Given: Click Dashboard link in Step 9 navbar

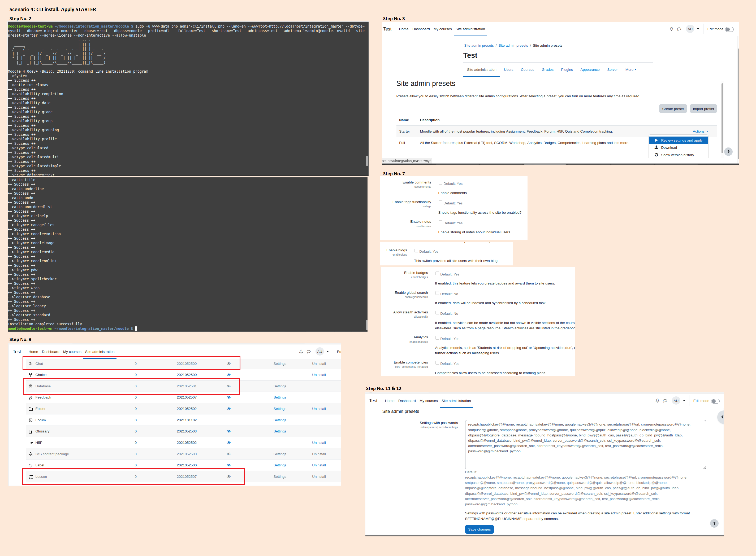Looking at the screenshot, I should tap(50, 352).
